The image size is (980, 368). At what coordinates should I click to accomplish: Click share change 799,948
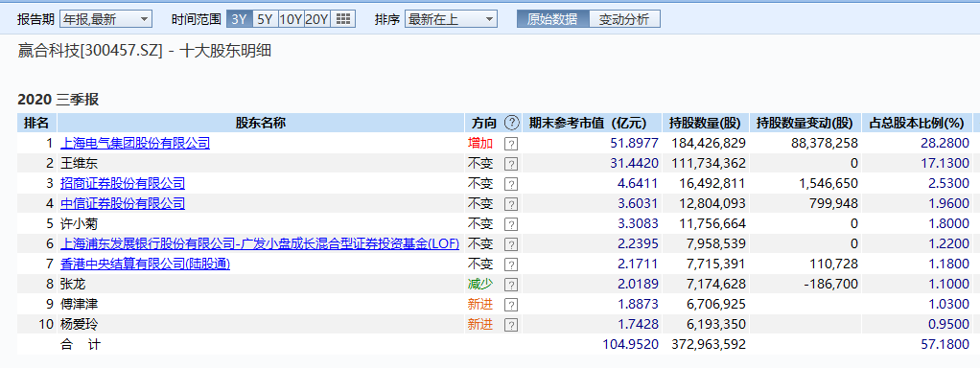coord(833,203)
